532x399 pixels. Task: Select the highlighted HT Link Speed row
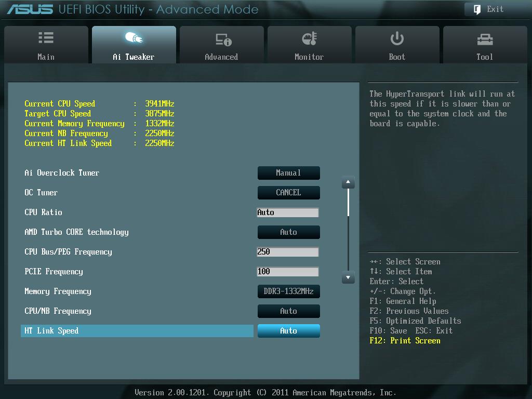pos(137,331)
